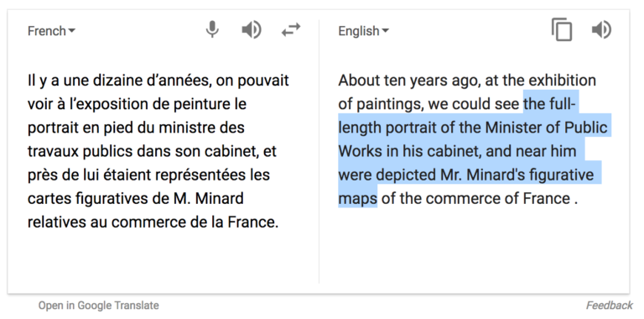Listen to the English translation audio
This screenshot has height=319, width=644.
click(x=602, y=30)
